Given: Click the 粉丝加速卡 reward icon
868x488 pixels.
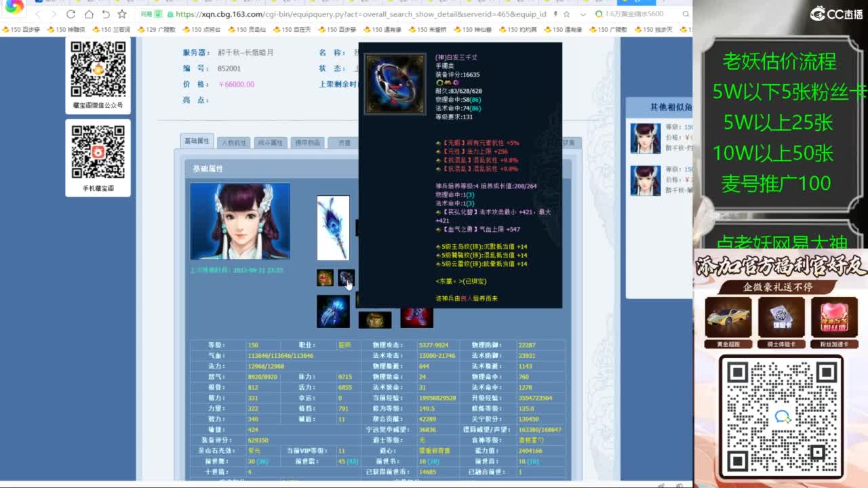Looking at the screenshot, I should (x=834, y=319).
